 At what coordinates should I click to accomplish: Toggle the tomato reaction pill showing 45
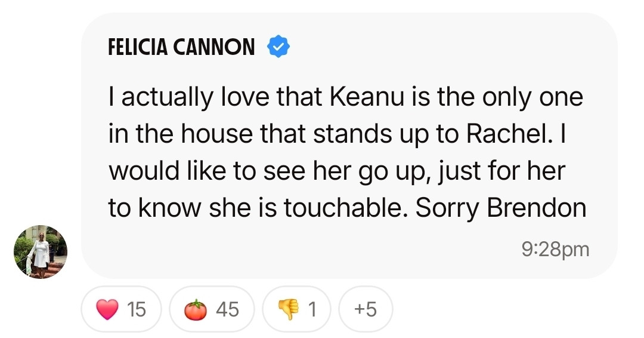(212, 309)
